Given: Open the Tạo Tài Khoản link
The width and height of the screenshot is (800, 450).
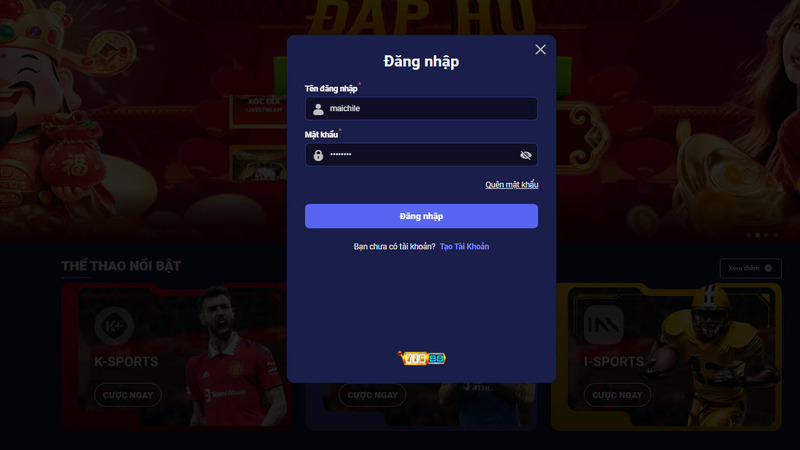Looking at the screenshot, I should (x=464, y=246).
